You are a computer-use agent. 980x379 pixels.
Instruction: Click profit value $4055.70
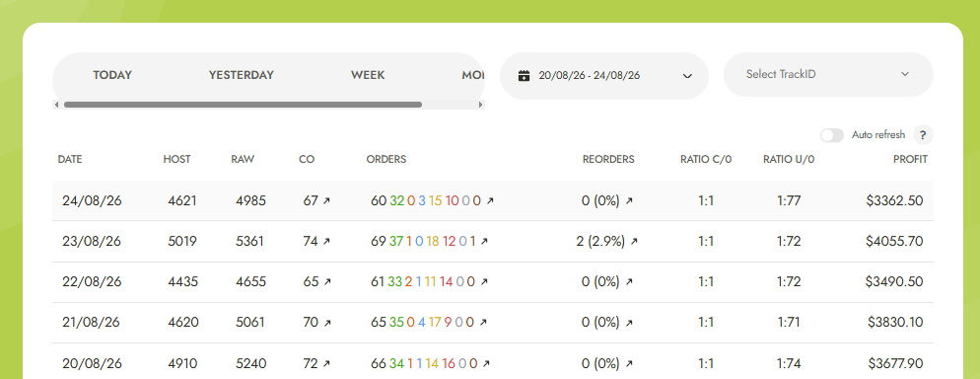point(894,242)
